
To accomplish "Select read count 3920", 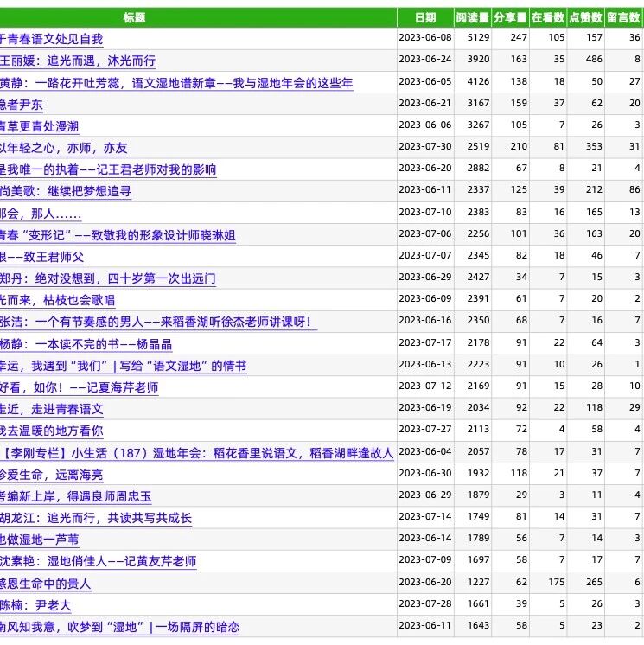I will tap(478, 60).
